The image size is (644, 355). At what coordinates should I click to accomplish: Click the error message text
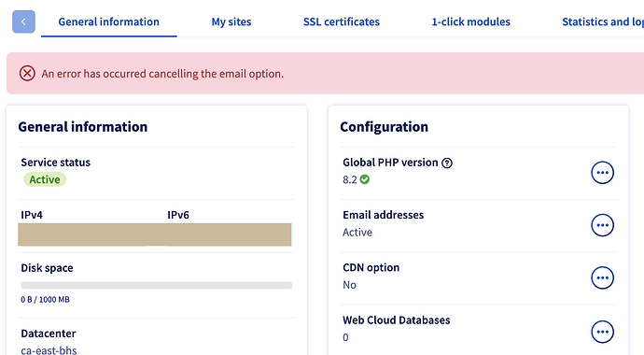[162, 74]
